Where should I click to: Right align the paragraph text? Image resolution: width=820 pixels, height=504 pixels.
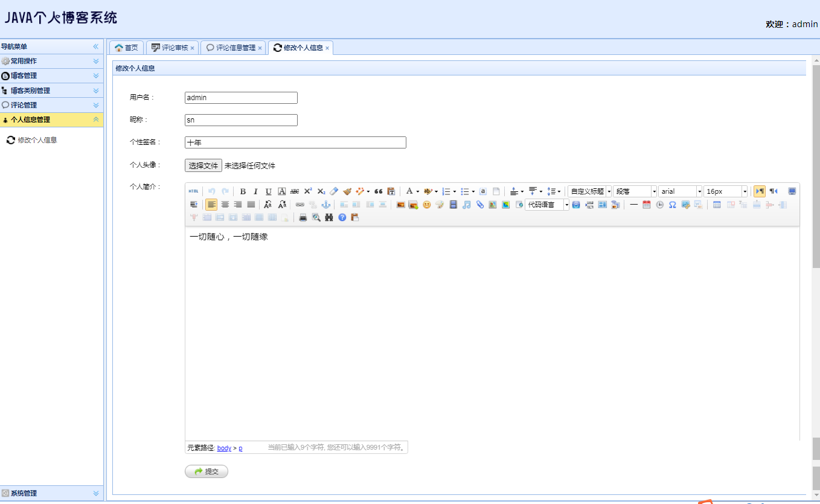pos(238,205)
